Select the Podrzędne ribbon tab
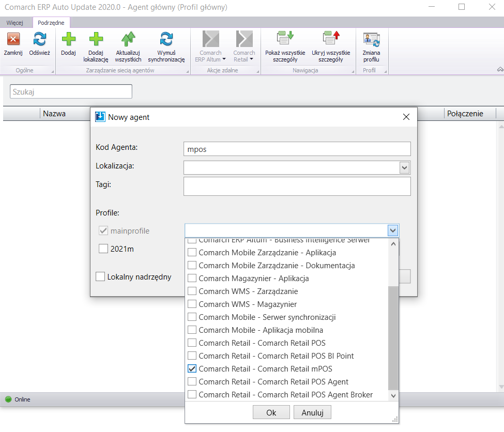 click(x=51, y=23)
